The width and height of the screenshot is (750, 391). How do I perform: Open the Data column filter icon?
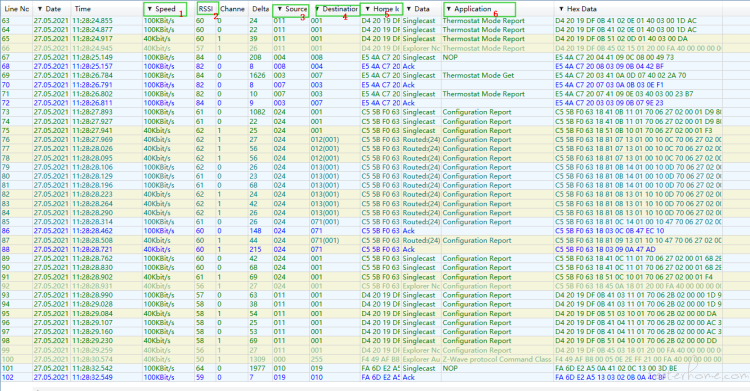[x=409, y=9]
